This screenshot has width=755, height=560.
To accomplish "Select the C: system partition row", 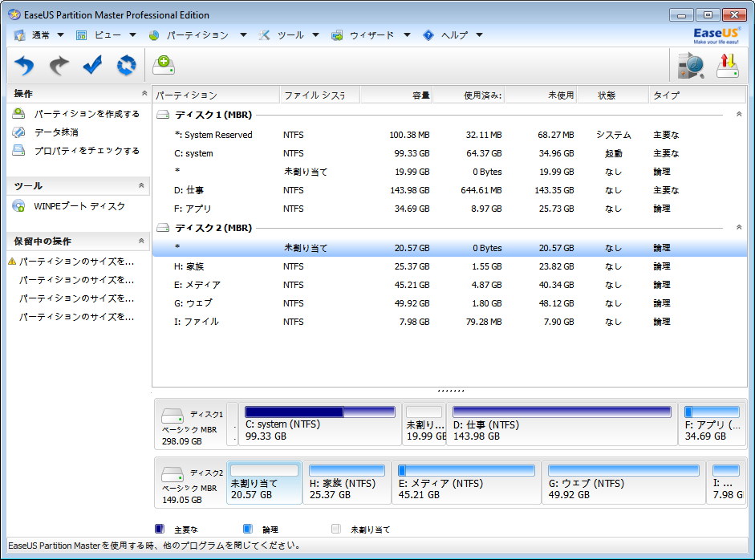I will coord(450,153).
